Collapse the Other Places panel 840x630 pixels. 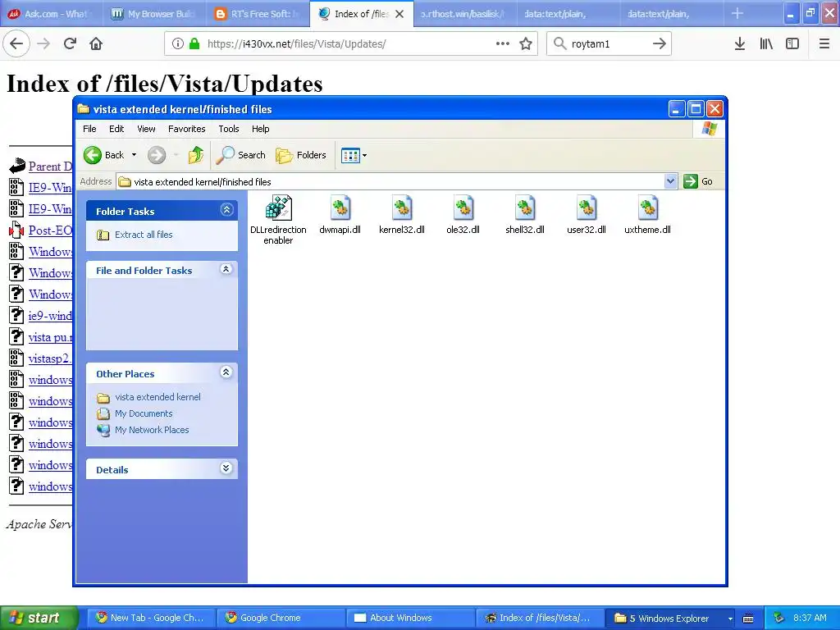(x=226, y=372)
